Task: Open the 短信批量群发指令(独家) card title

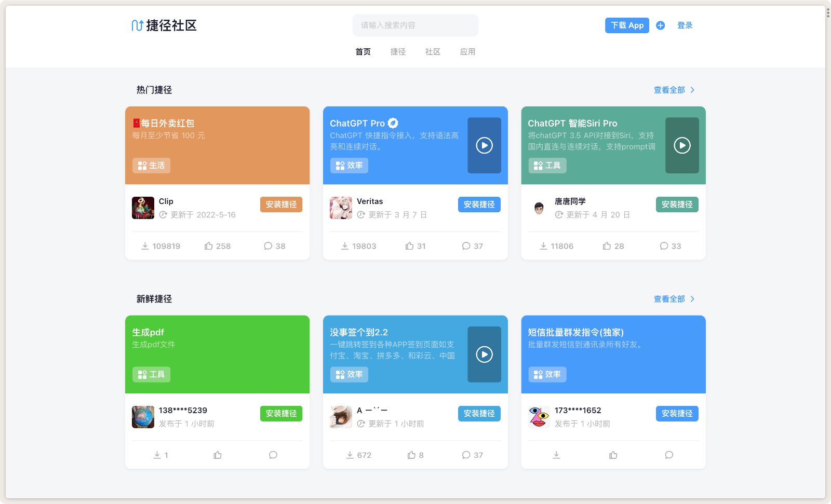Action: 575,332
